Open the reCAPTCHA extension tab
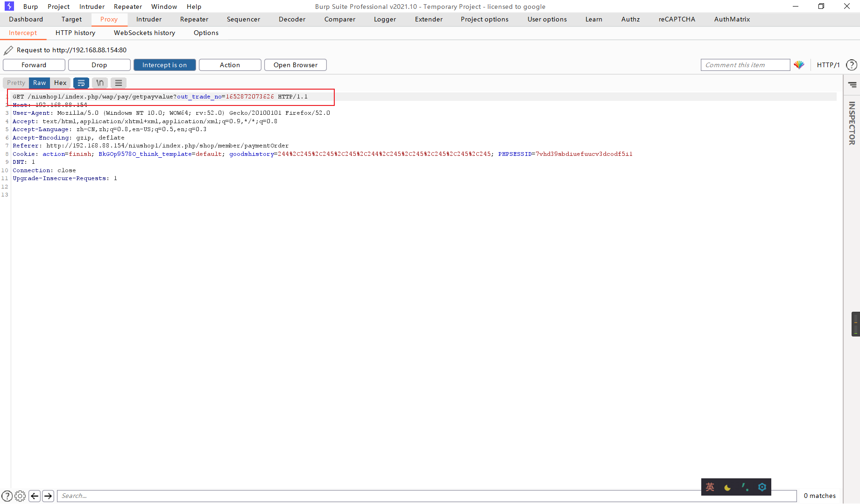The image size is (860, 504). [677, 19]
